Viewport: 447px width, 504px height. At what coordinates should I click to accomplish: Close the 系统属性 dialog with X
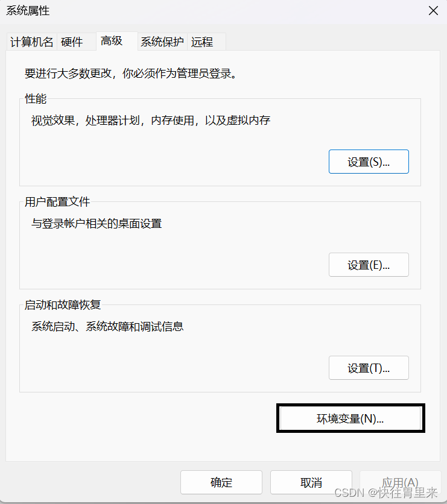click(x=433, y=11)
